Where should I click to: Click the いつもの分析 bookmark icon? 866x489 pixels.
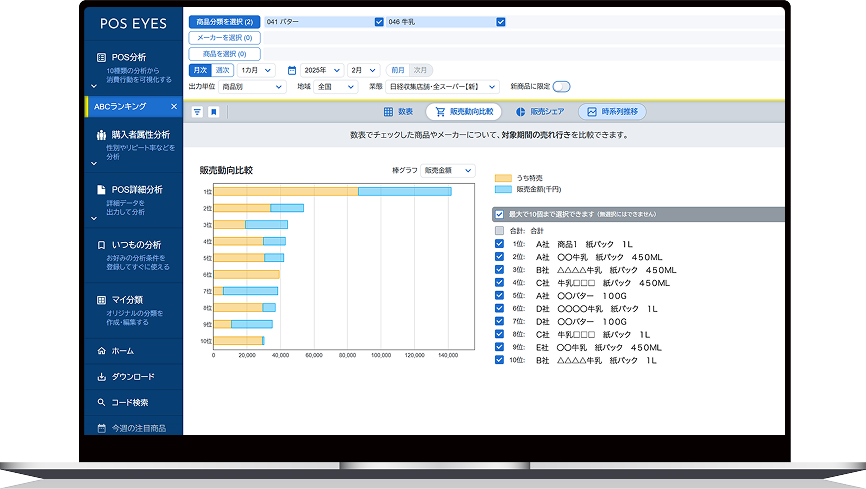(x=101, y=245)
